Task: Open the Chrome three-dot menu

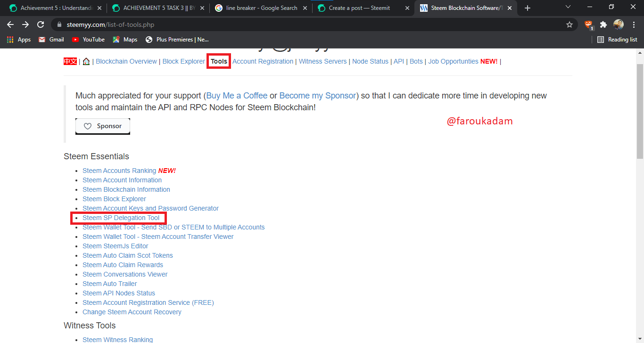Action: pos(633,24)
